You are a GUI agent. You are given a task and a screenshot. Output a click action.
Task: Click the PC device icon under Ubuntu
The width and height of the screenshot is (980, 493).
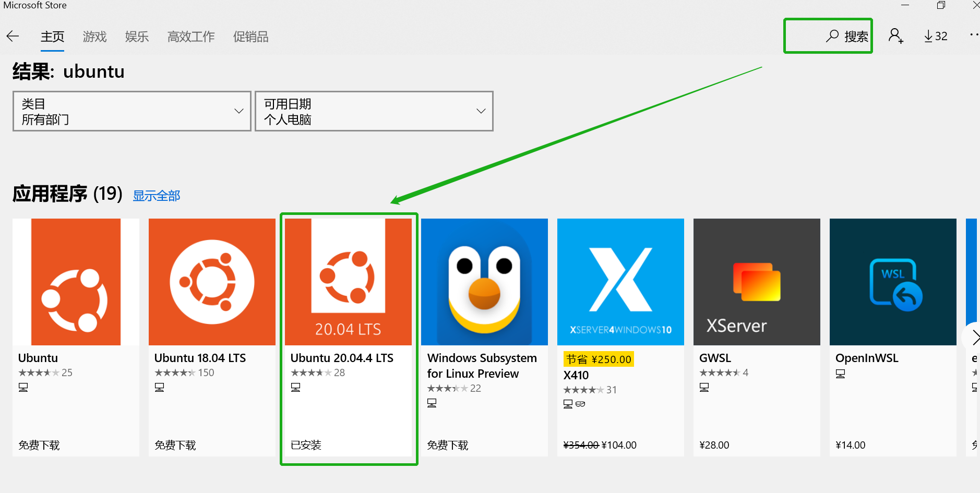click(x=23, y=388)
